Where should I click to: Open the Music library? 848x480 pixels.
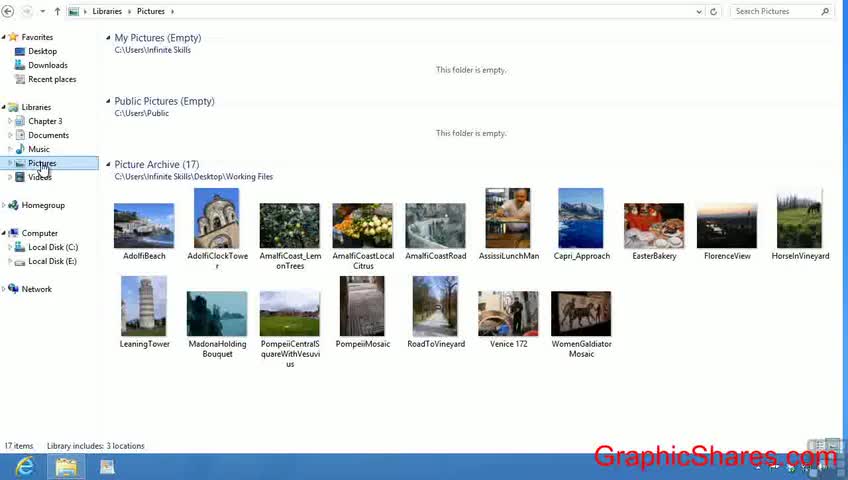(38, 149)
